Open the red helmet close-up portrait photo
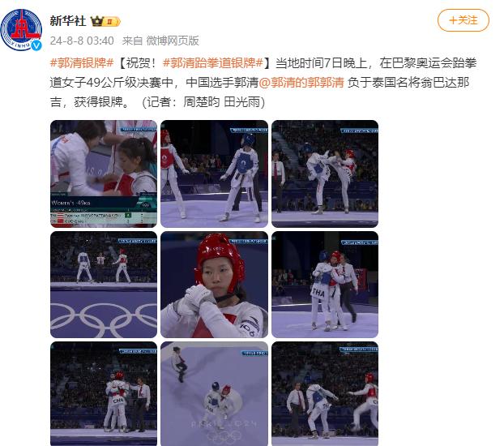 click(214, 285)
